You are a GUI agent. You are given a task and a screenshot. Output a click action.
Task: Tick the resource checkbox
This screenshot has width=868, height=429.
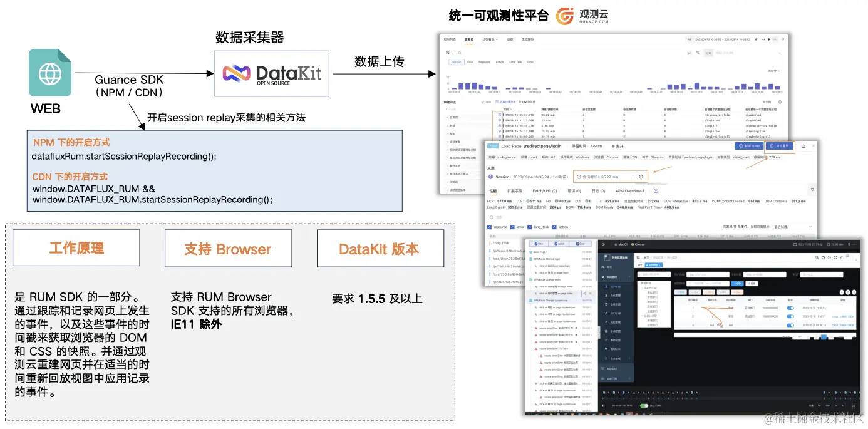click(489, 227)
